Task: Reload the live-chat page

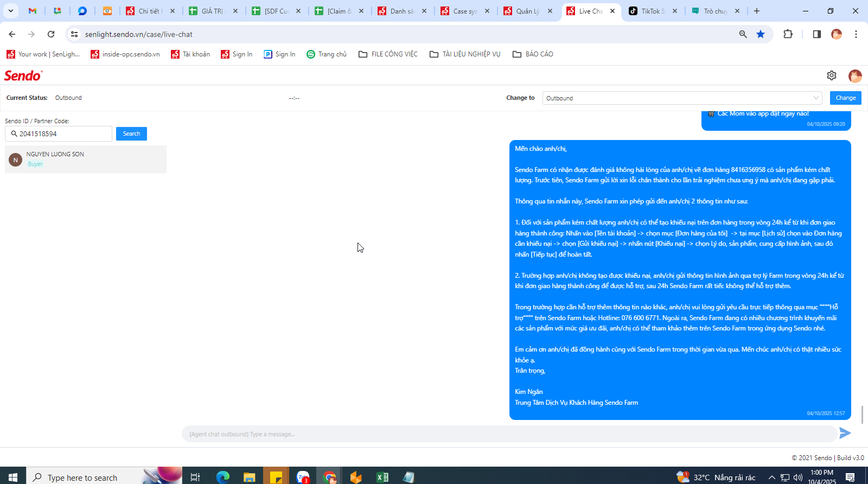Action: pos(51,34)
